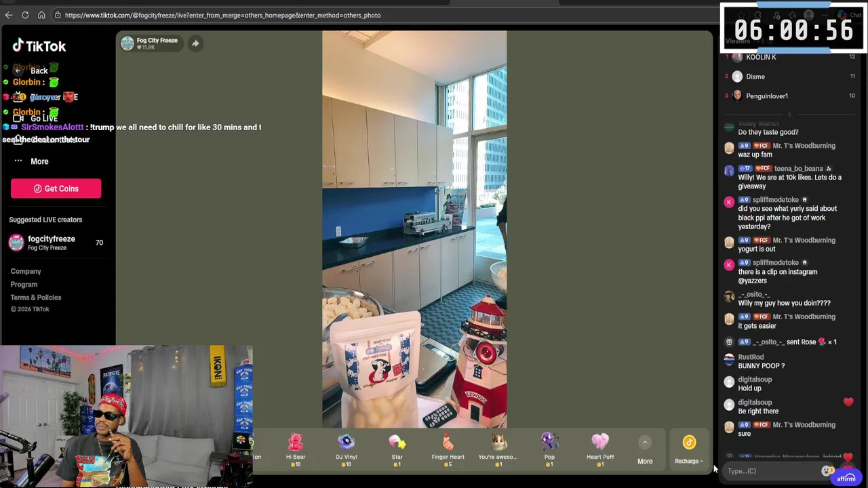This screenshot has height=488, width=868.
Task: Open Mr. T's Woodburning name above 'waz up fam'
Action: pos(804,146)
